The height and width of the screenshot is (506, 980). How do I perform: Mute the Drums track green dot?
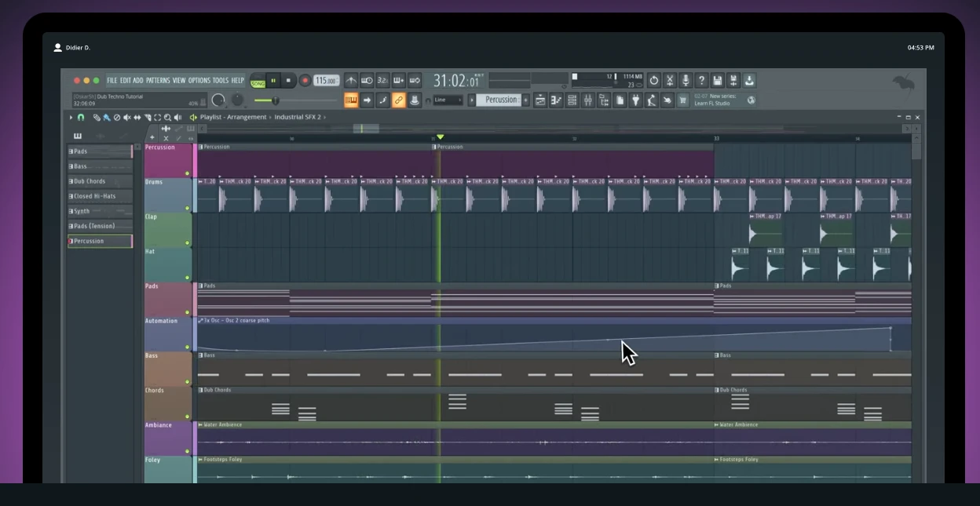(x=187, y=209)
